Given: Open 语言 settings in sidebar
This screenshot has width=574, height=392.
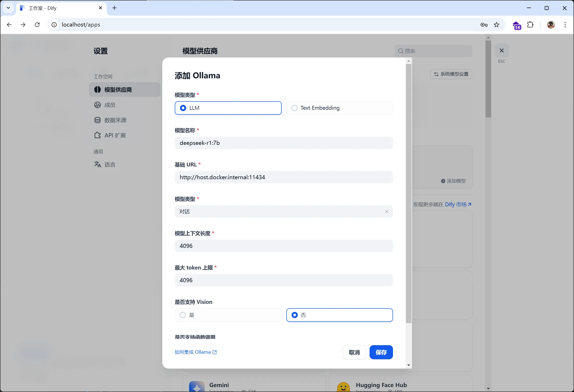Looking at the screenshot, I should [x=125, y=164].
